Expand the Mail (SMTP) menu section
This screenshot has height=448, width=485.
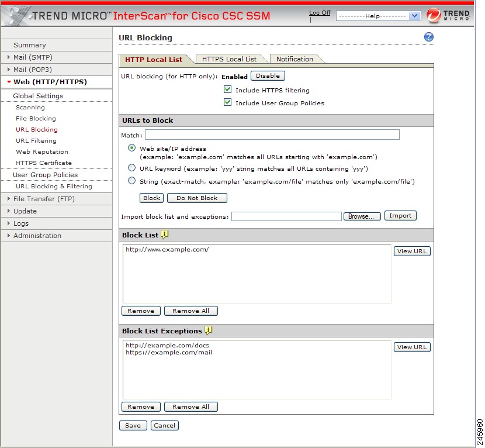pos(33,57)
